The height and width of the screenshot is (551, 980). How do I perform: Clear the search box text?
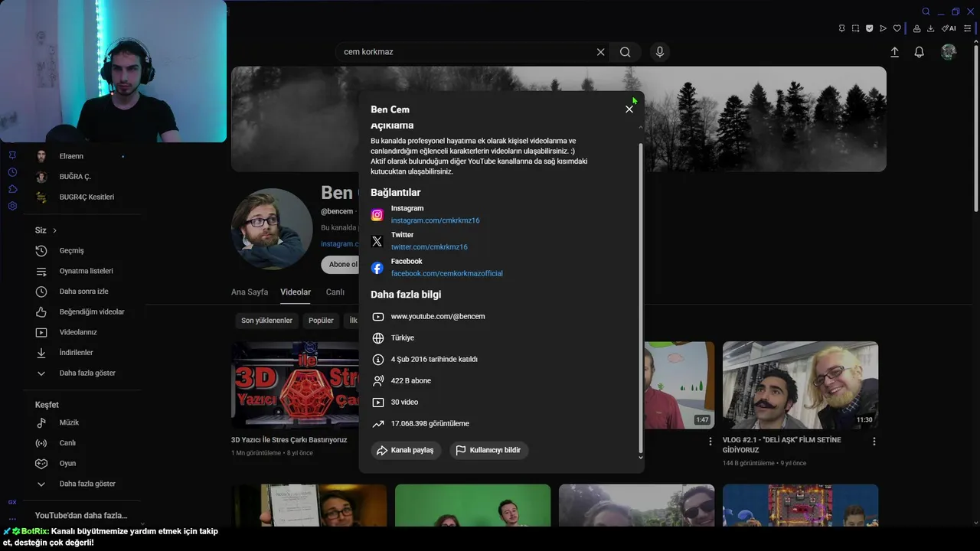pyautogui.click(x=600, y=52)
